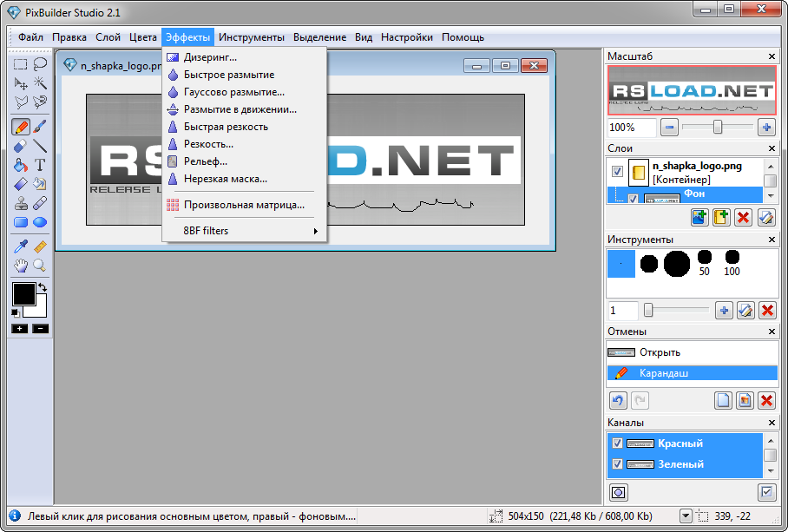The image size is (788, 532).
Task: Open the Правка menu
Action: pos(69,37)
